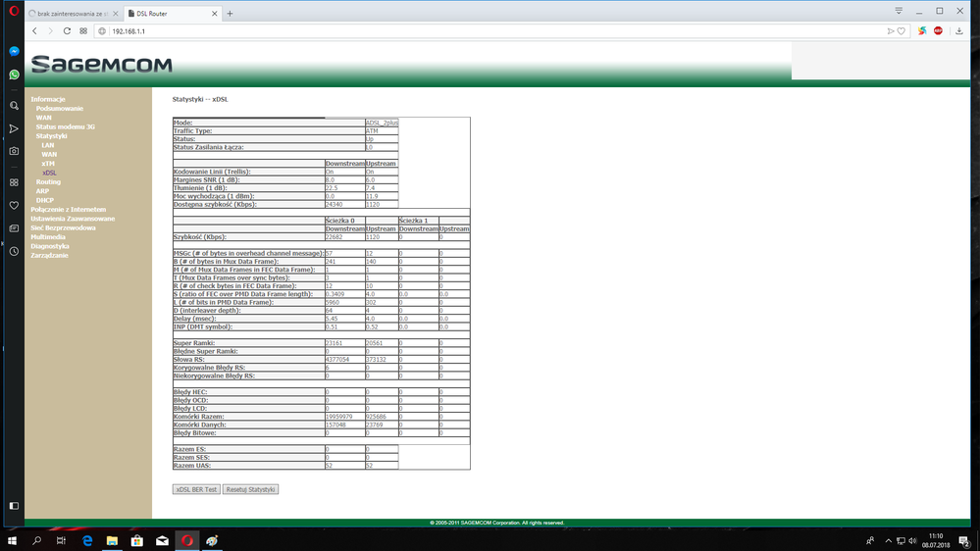Open the start page grid button in toolbar
This screenshot has width=980, height=551.
tap(83, 30)
